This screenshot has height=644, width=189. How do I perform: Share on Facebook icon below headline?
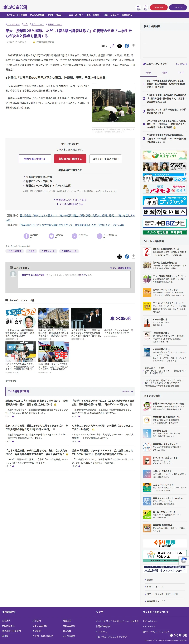click(x=127, y=46)
